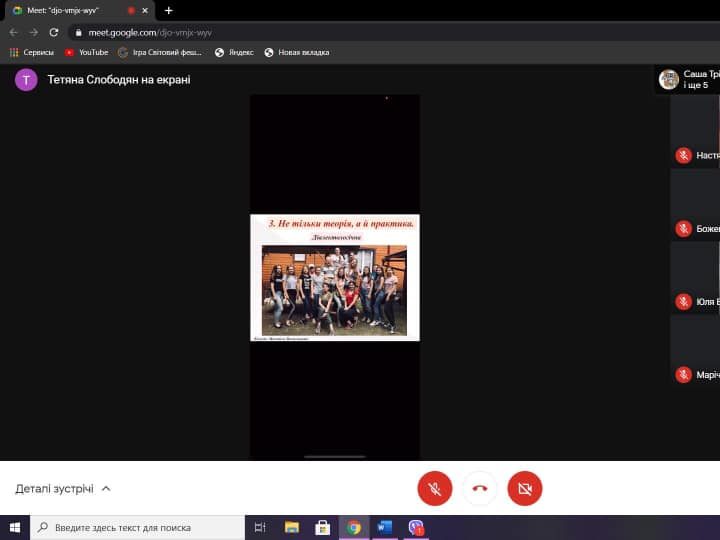Toggle the camera off button
This screenshot has width=720, height=540.
pyautogui.click(x=524, y=489)
